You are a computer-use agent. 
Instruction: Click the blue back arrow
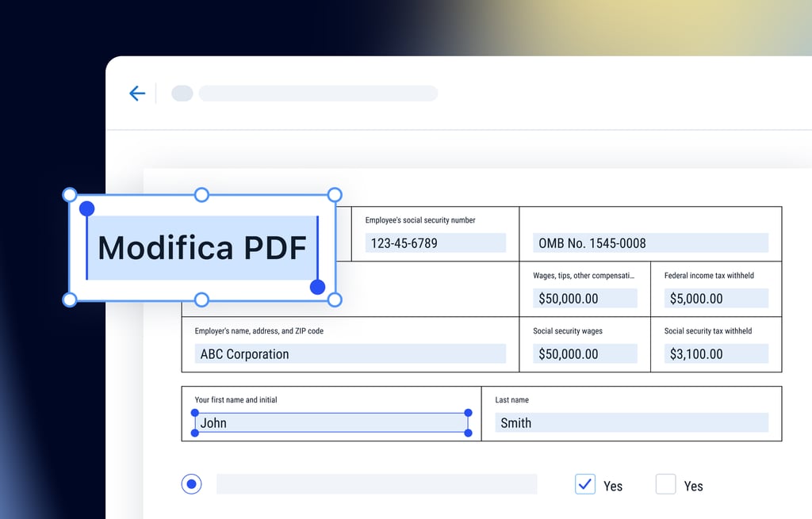pos(137,93)
